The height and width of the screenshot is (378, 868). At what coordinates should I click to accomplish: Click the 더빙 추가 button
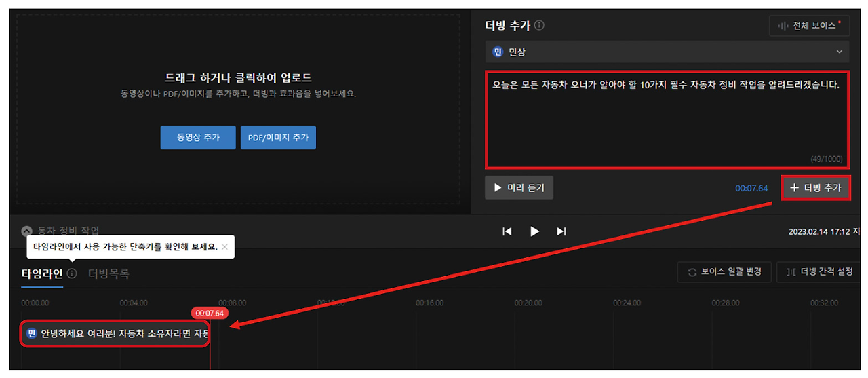tap(816, 188)
